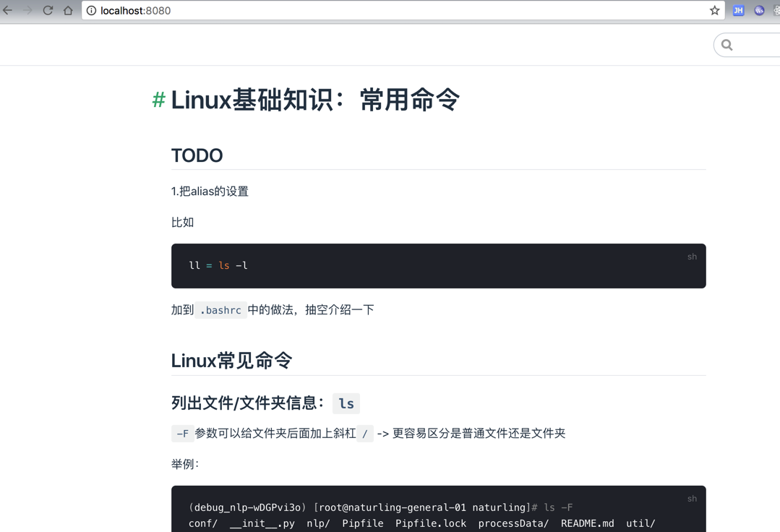
Task: Click the browser forward arrow
Action: pos(27,11)
